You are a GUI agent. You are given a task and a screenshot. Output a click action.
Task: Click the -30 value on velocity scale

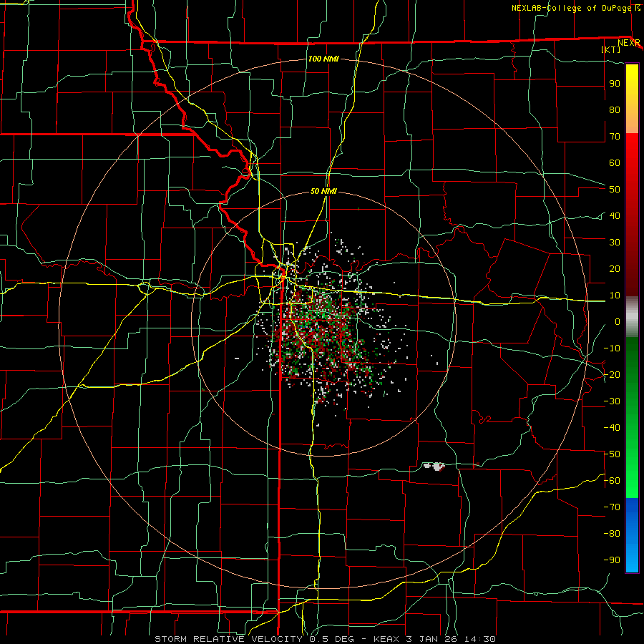point(612,401)
